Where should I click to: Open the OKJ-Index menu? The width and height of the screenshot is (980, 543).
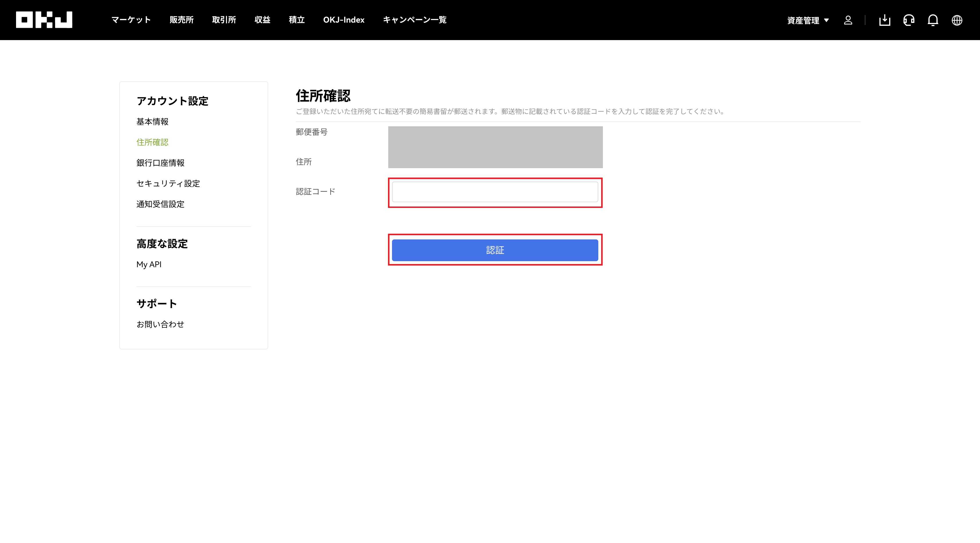point(344,20)
